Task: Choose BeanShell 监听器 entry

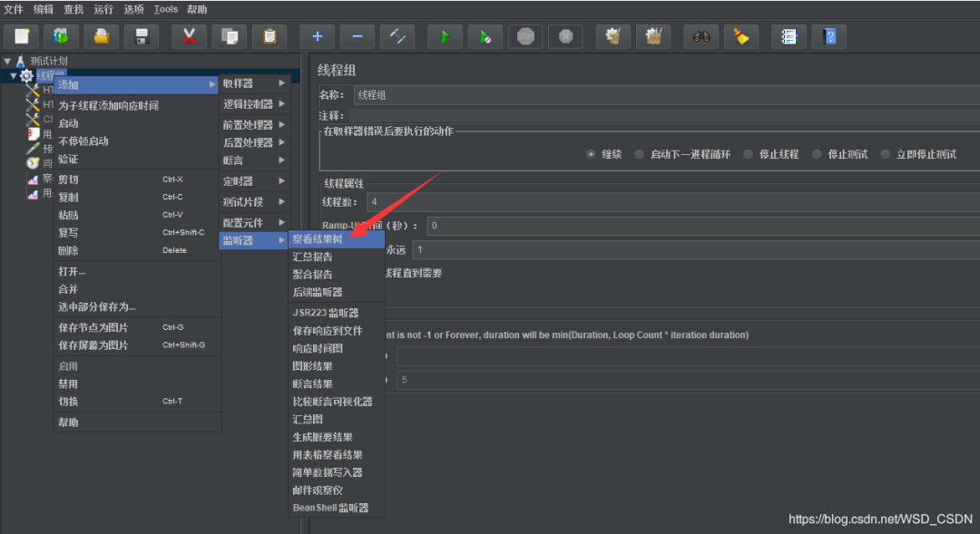Action: click(337, 508)
